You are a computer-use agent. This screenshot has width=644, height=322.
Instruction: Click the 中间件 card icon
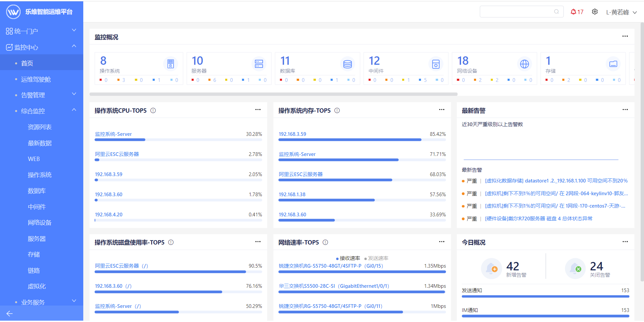(x=436, y=64)
